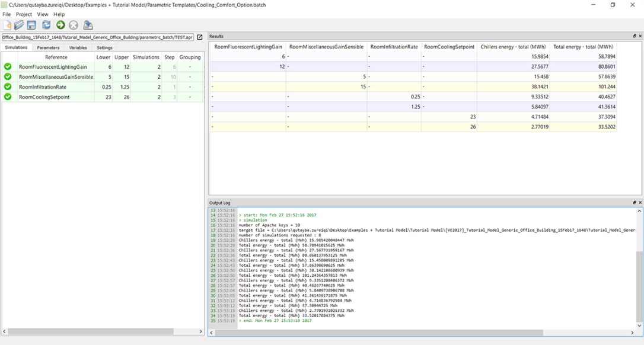Image resolution: width=644 pixels, height=345 pixels.
Task: Select Upper value 15 for RoomMiscellaneousGainSensible
Action: (122, 77)
